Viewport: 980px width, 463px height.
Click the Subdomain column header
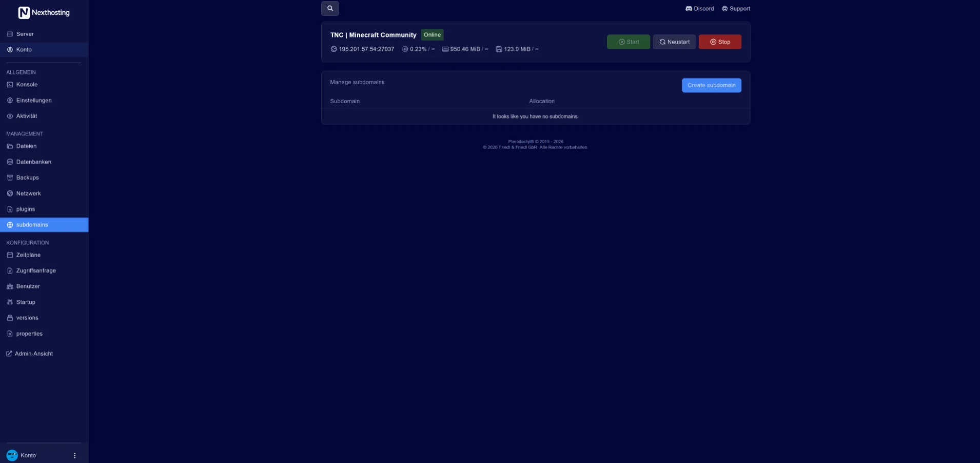pyautogui.click(x=345, y=101)
